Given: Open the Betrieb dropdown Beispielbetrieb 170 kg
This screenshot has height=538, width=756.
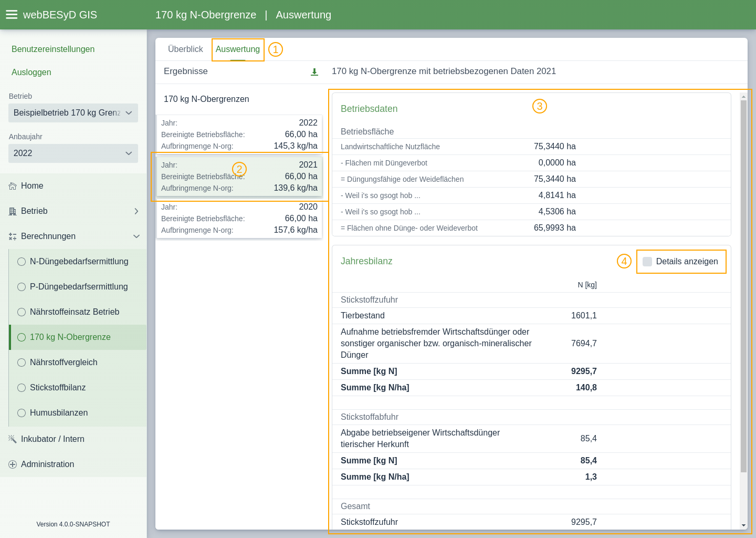Looking at the screenshot, I should (73, 113).
